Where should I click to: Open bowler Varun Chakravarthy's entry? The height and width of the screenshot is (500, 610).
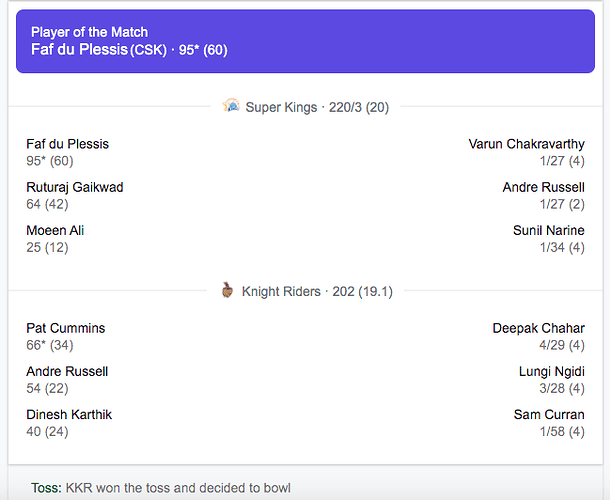[526, 144]
